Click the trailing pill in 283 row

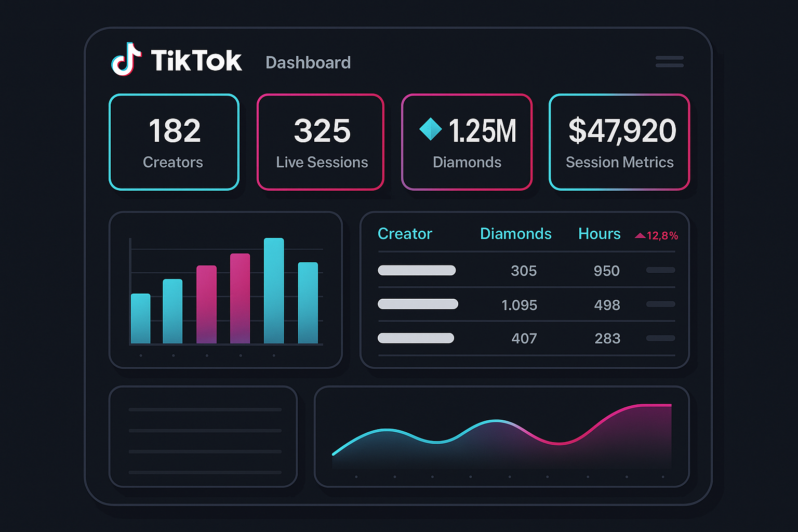(x=660, y=338)
